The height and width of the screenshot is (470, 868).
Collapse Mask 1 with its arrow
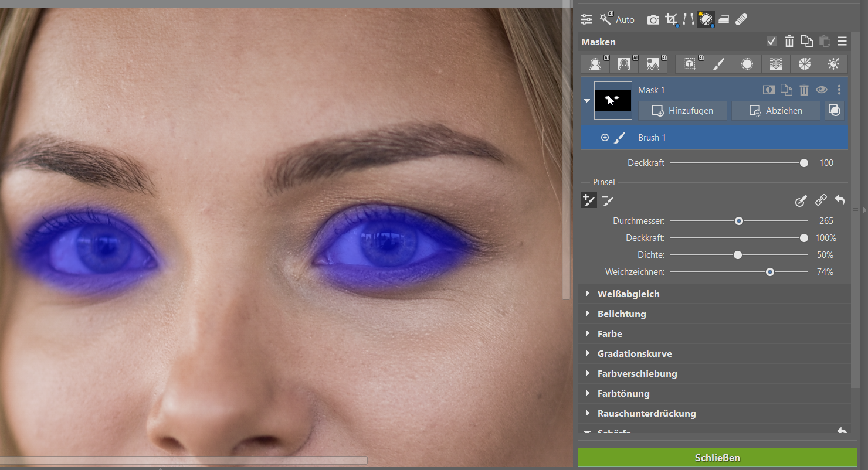(x=586, y=101)
